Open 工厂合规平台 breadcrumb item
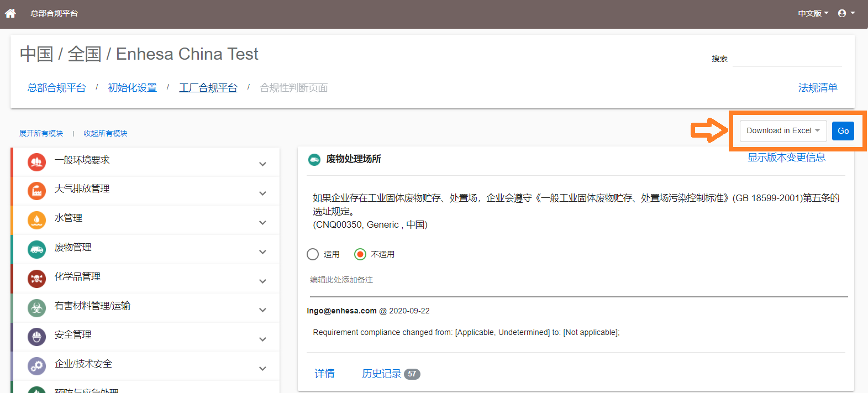The height and width of the screenshot is (393, 868). pyautogui.click(x=208, y=88)
